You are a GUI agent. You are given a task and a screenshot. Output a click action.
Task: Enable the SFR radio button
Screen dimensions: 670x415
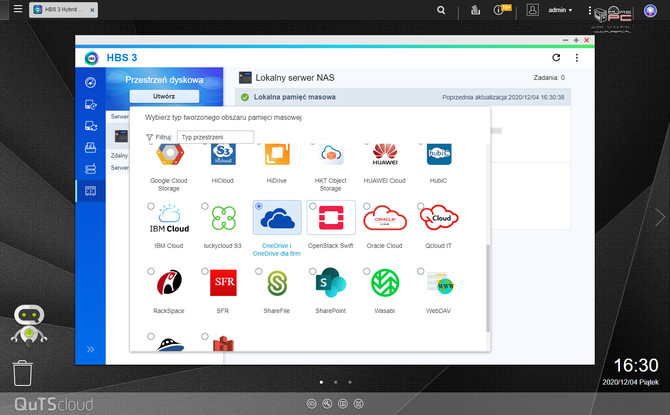click(x=205, y=271)
